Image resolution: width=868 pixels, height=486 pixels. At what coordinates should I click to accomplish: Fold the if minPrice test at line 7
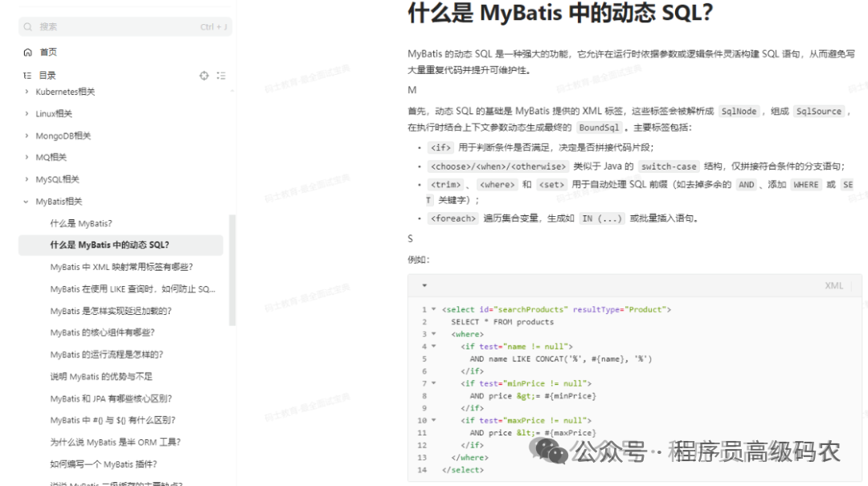tap(433, 383)
